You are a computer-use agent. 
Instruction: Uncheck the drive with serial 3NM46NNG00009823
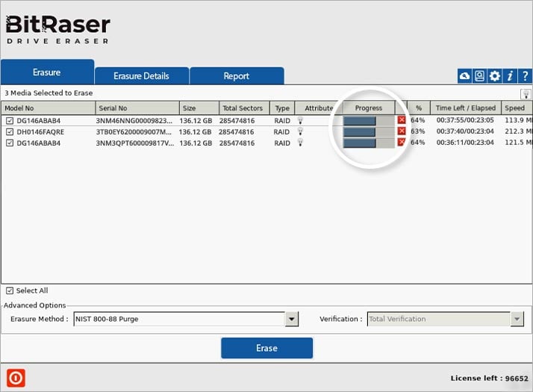coord(10,121)
